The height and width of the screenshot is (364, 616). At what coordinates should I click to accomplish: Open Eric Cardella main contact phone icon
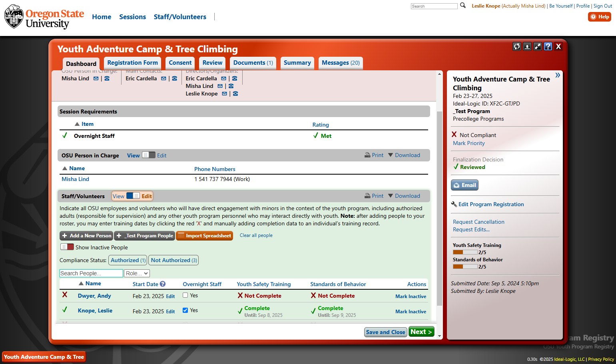[x=174, y=79]
